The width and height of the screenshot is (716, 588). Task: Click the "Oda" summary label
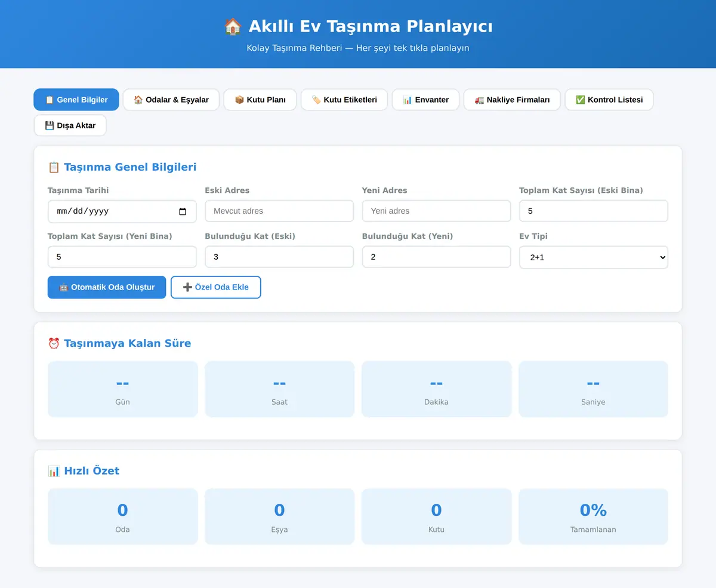122,529
